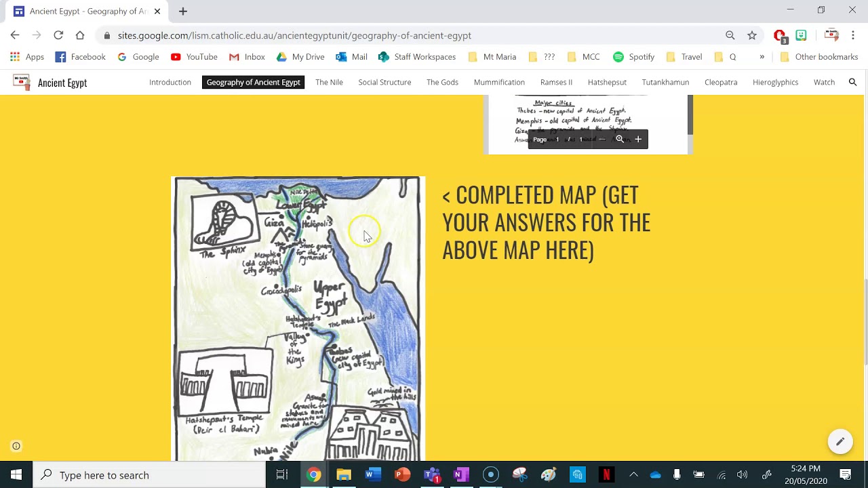Click the pencil edit page button

tap(840, 442)
